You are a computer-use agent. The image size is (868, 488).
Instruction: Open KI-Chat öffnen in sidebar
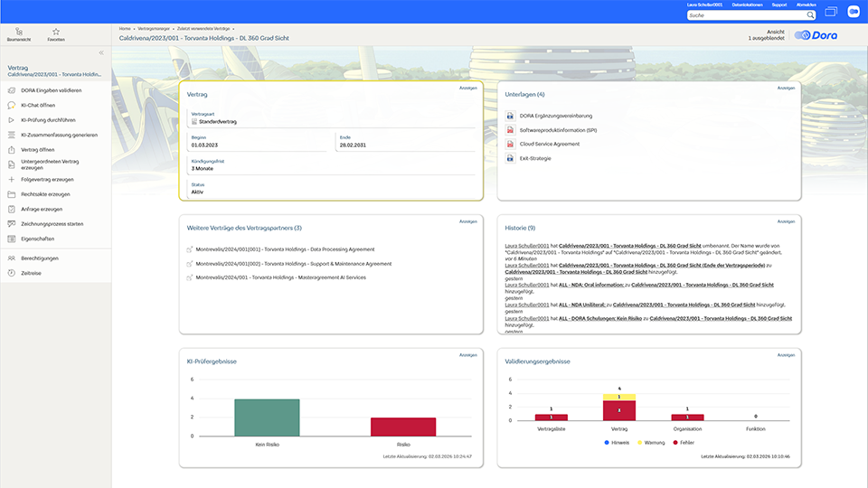point(38,105)
